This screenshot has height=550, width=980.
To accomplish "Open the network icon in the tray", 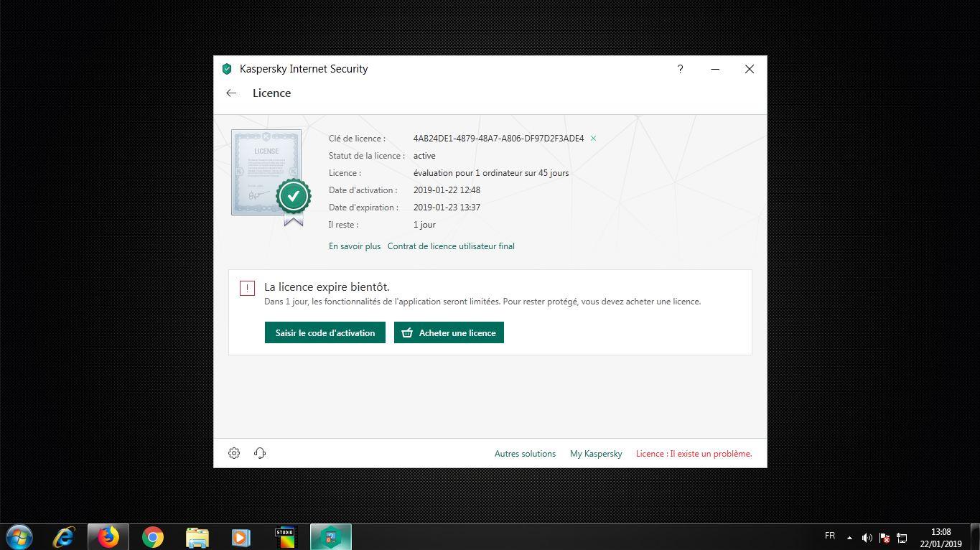I will pyautogui.click(x=902, y=537).
